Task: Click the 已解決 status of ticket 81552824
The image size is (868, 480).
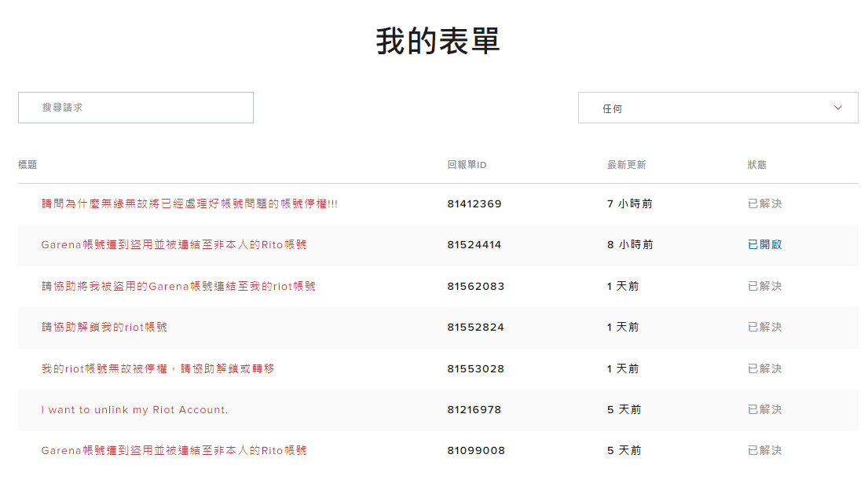Action: (x=764, y=327)
